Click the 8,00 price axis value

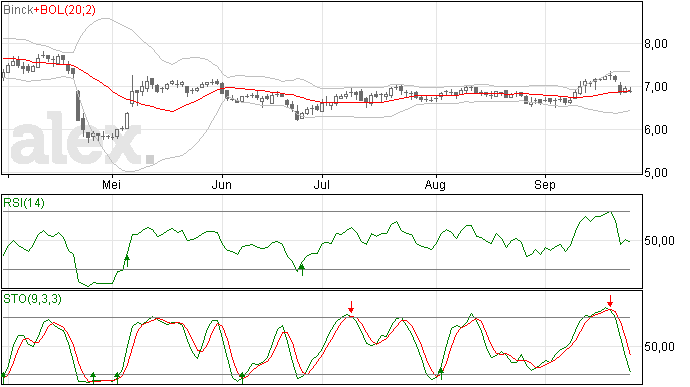tap(656, 44)
